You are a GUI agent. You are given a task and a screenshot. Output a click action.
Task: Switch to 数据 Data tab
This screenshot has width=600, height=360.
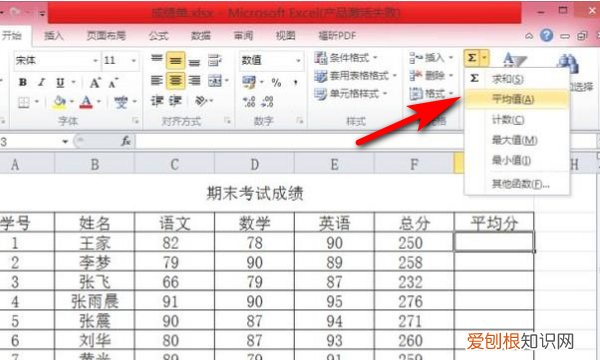point(201,36)
